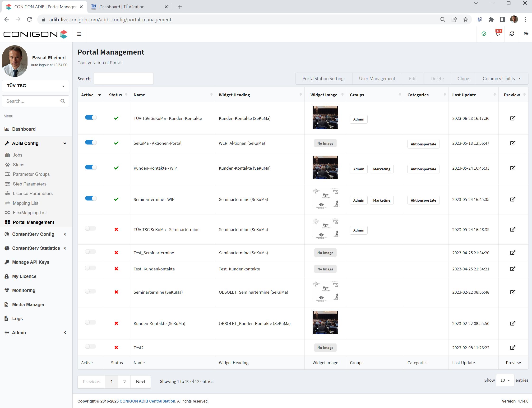Change the Show 10 entries selector

(x=505, y=380)
